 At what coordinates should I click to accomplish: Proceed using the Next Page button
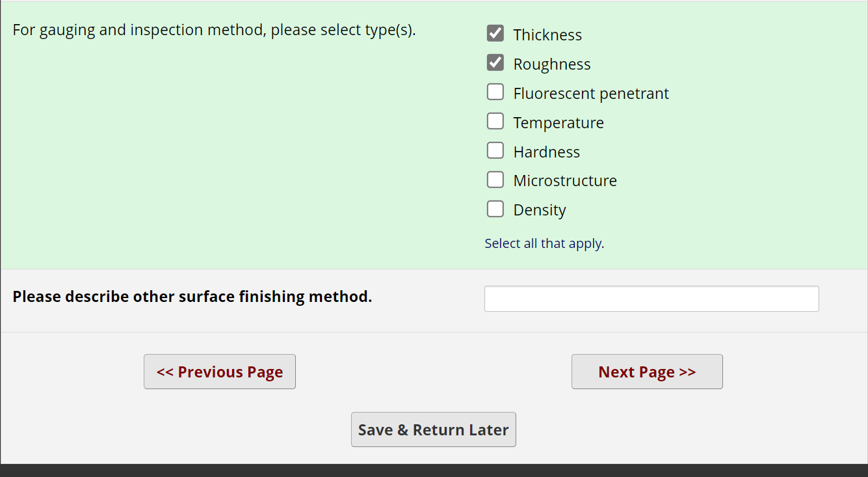tap(647, 372)
